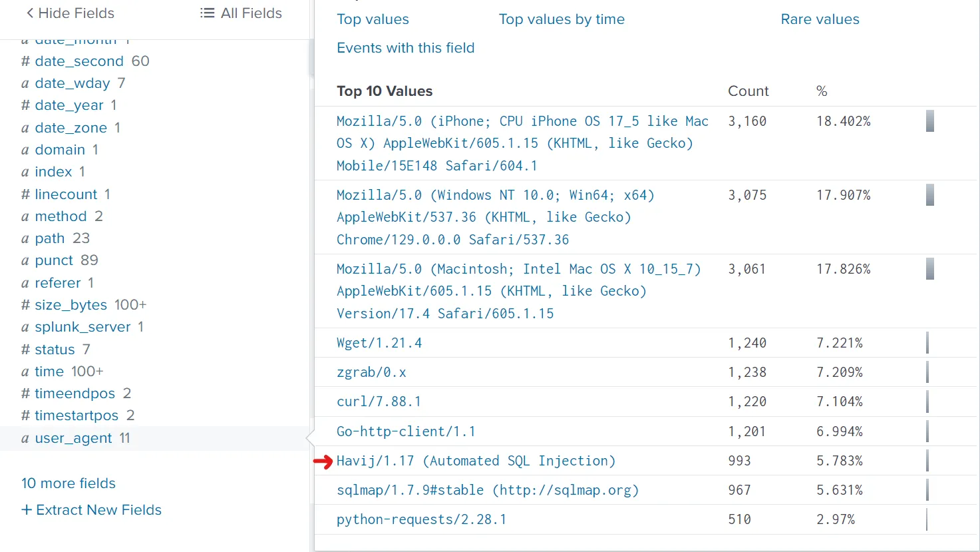Click the Wget/1.21.4 value
Image resolution: width=980 pixels, height=552 pixels.
(379, 343)
